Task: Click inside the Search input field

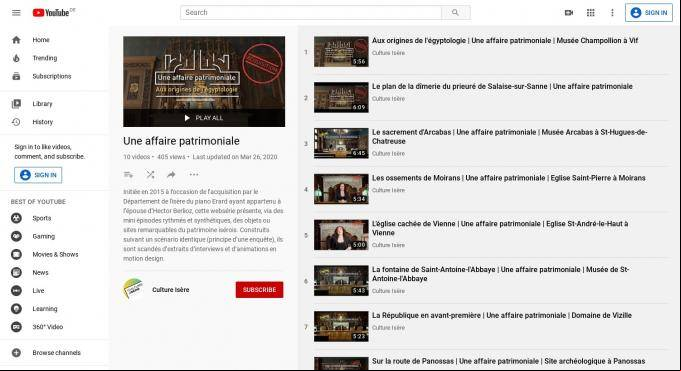Action: point(311,13)
